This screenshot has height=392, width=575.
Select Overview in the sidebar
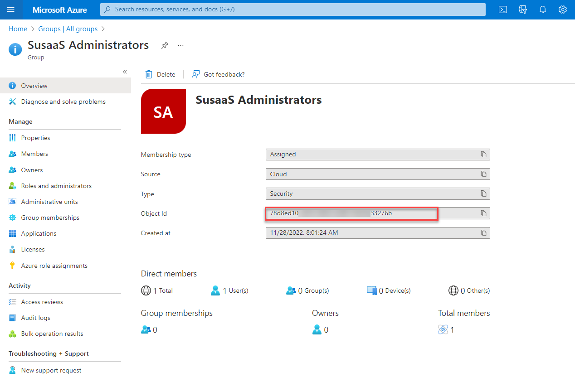pyautogui.click(x=65, y=86)
